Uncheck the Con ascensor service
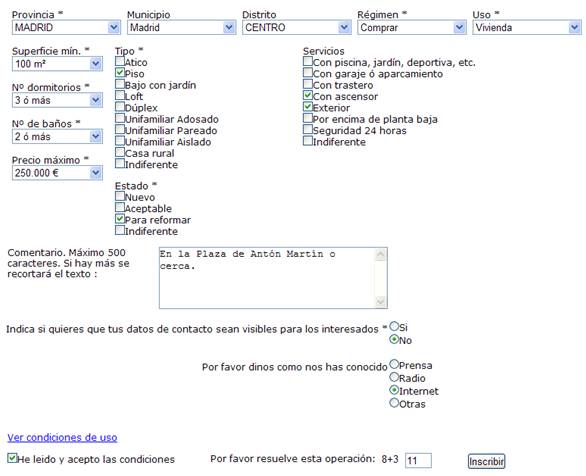Viewport: 586px width, 476px height. coord(308,95)
